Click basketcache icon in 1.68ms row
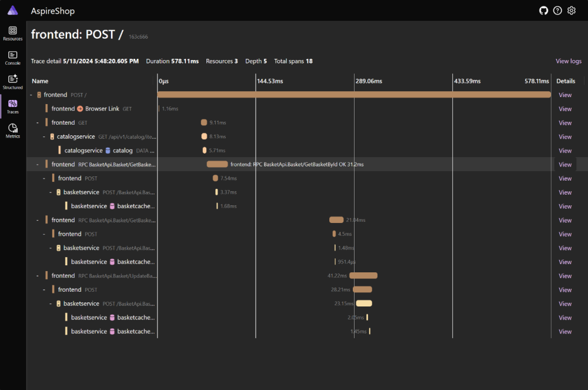 click(112, 206)
